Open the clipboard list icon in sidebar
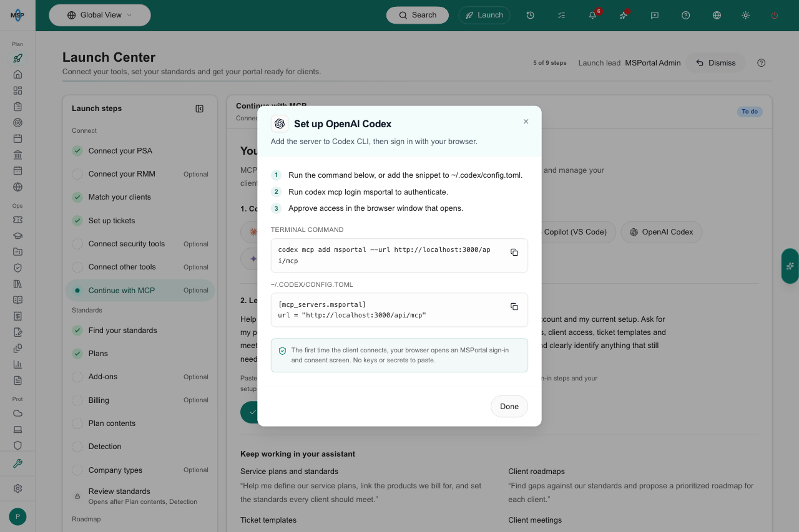 point(17,107)
